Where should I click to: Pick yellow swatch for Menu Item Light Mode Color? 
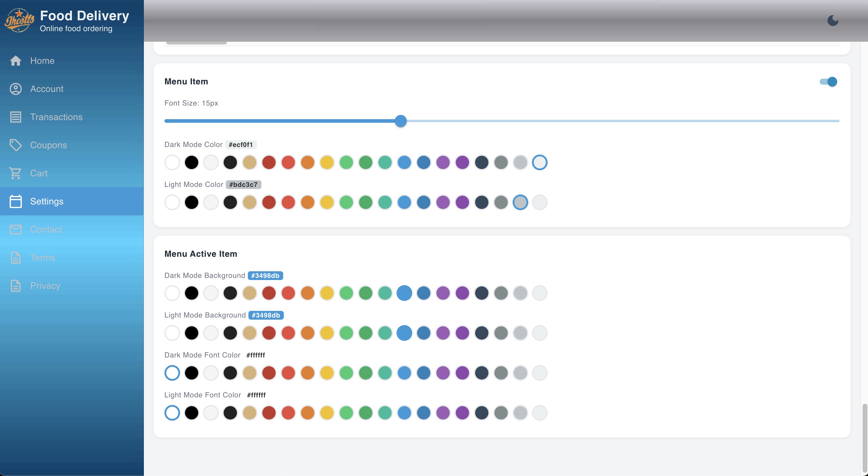click(x=327, y=202)
